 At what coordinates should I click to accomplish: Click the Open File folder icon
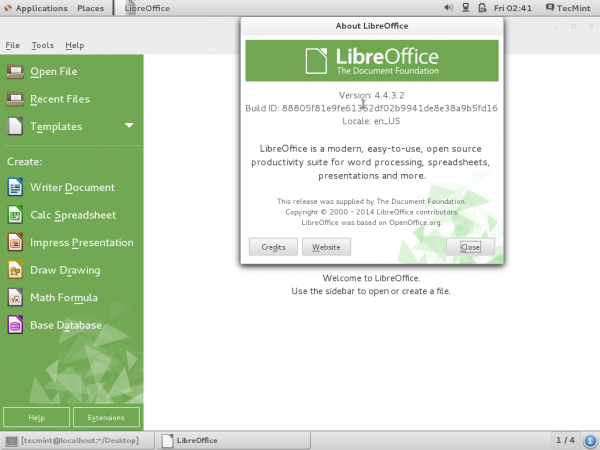(x=15, y=72)
